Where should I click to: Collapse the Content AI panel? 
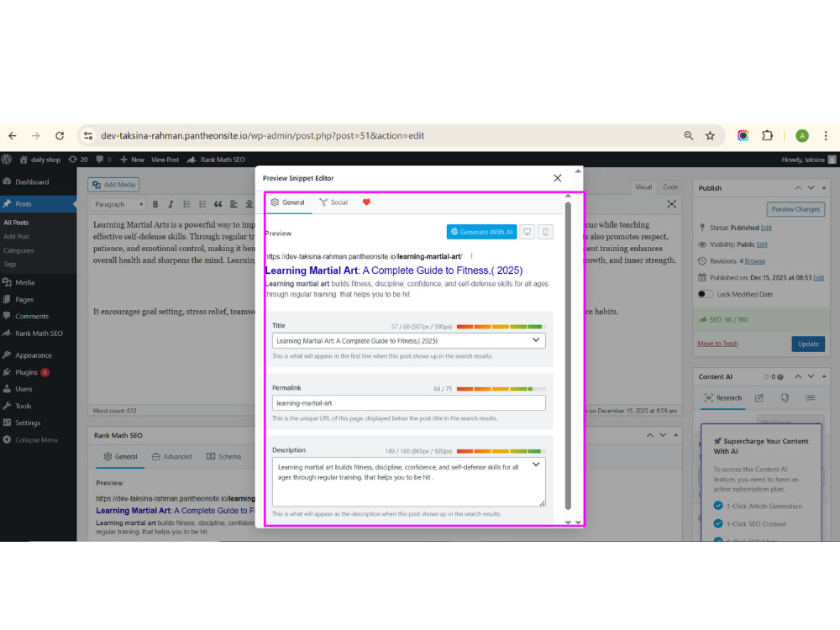824,376
